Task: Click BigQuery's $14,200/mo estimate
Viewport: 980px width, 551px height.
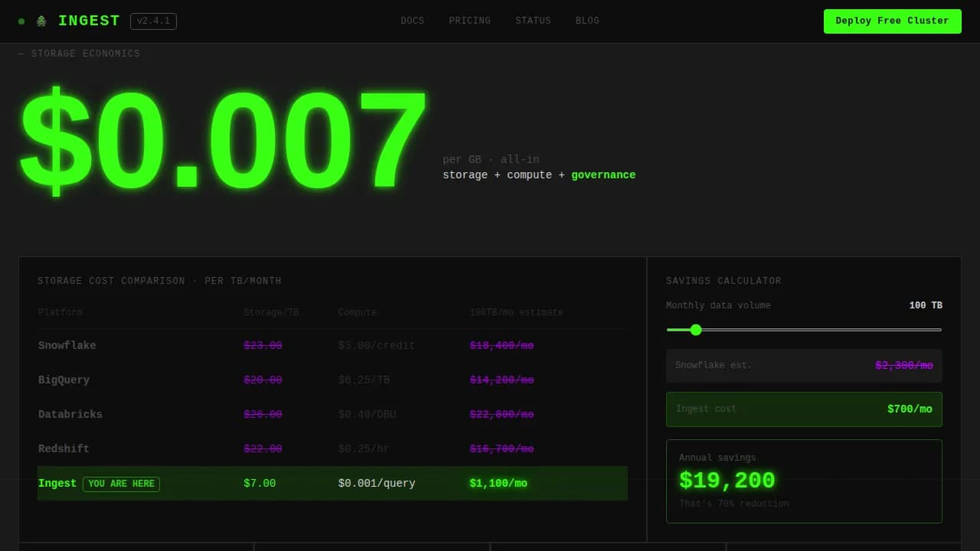Action: 501,380
